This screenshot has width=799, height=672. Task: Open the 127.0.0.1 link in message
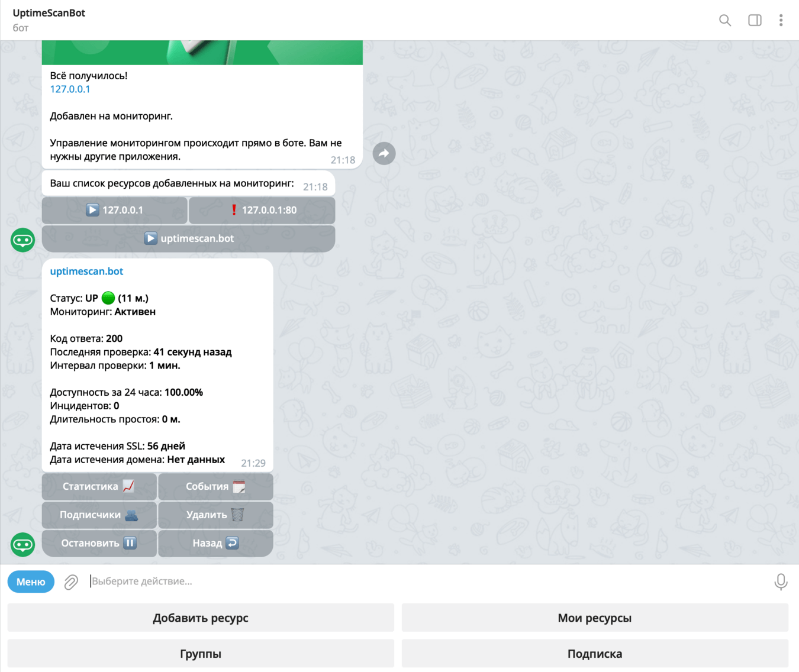point(70,89)
